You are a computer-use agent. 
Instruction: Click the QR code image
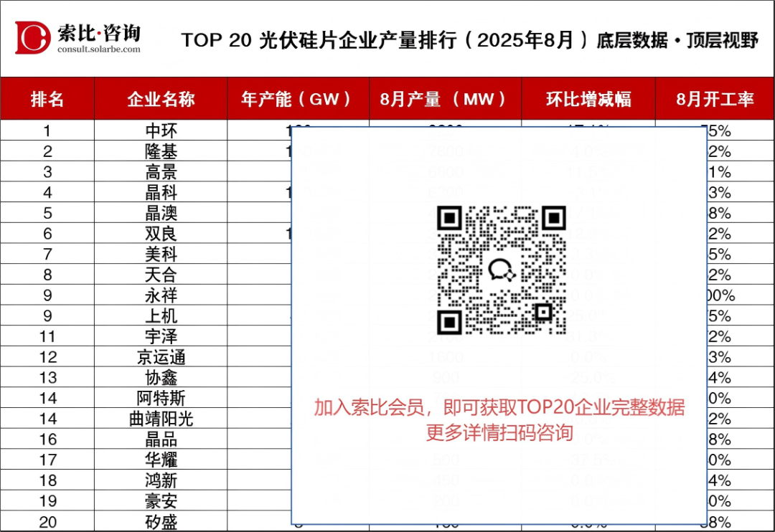(x=501, y=270)
